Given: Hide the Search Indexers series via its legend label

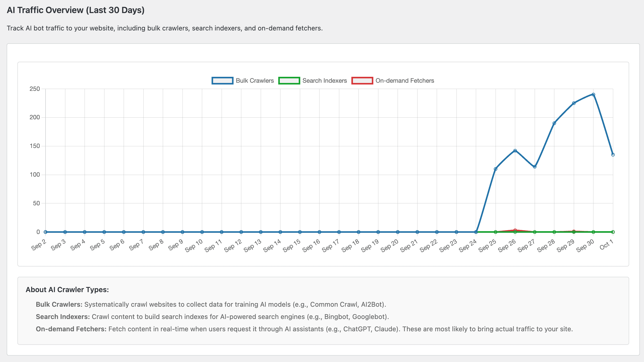Looking at the screenshot, I should (324, 81).
